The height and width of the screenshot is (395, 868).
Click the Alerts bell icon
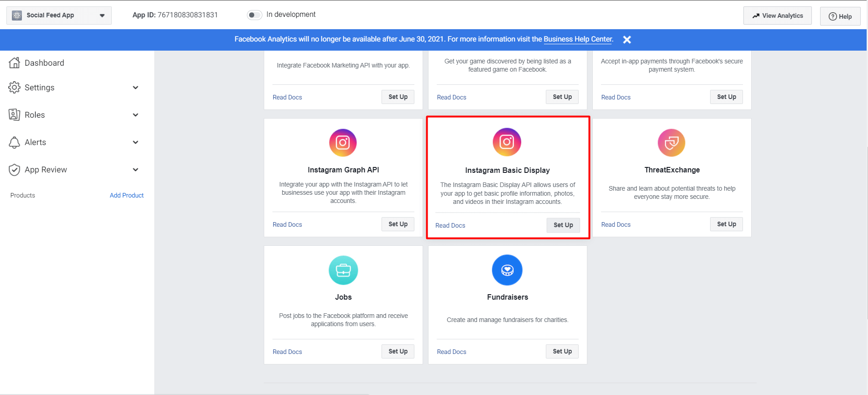[15, 142]
